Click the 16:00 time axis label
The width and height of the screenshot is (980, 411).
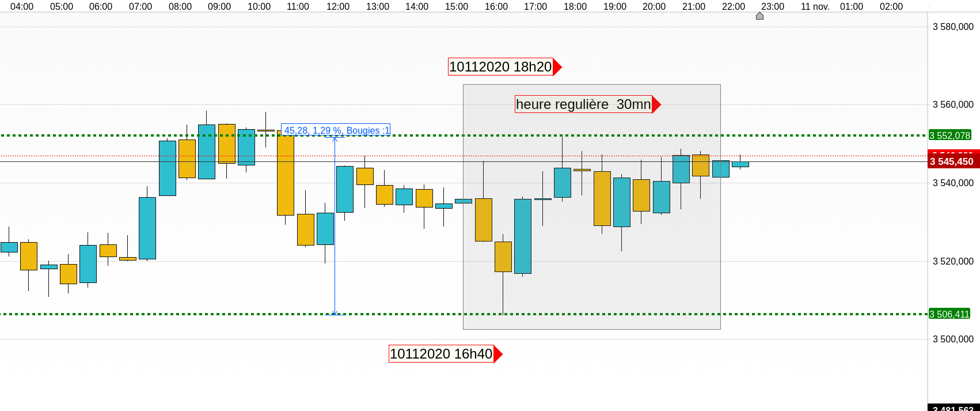(x=496, y=6)
